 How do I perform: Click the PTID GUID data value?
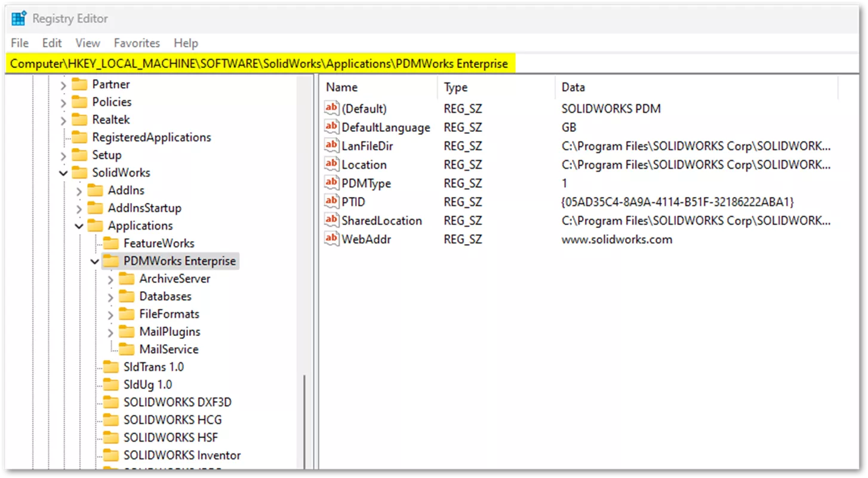[x=678, y=202]
